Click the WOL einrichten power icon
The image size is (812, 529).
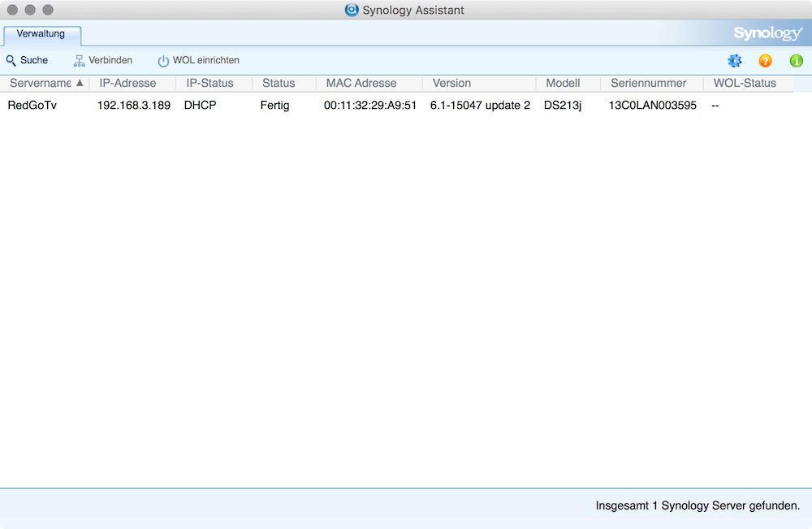[163, 61]
